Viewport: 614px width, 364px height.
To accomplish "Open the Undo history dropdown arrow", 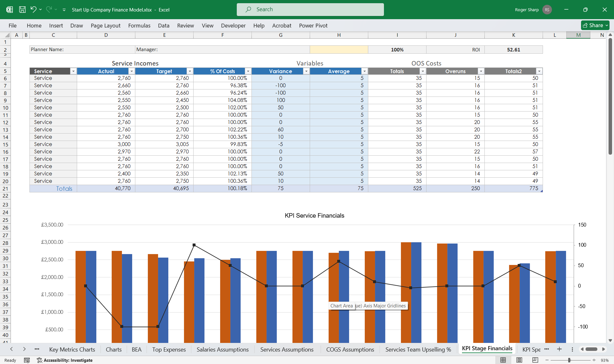I will tap(41, 10).
